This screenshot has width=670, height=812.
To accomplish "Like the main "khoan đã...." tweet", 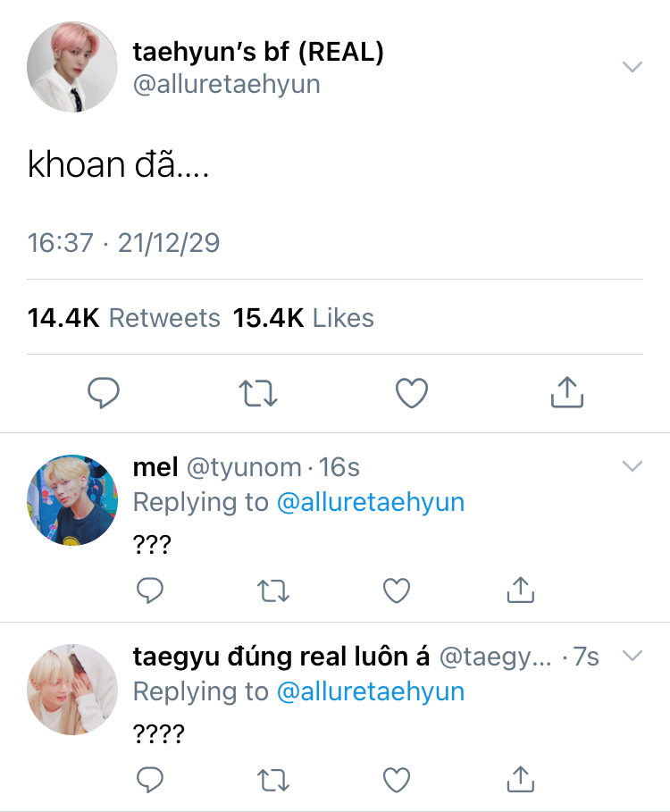I will coord(412,392).
